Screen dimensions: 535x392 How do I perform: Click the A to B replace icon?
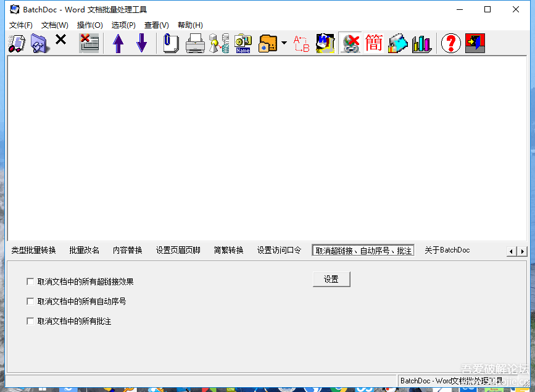click(301, 43)
